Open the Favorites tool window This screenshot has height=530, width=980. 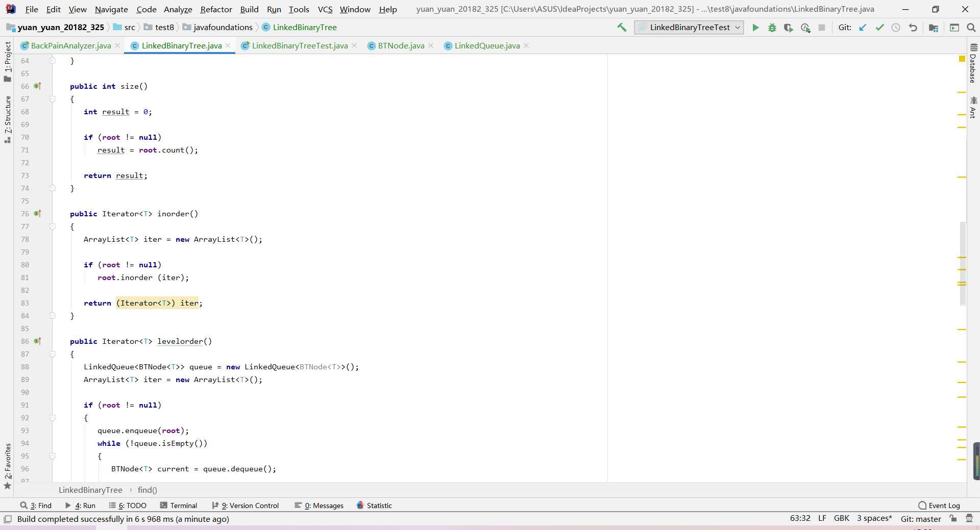7,466
